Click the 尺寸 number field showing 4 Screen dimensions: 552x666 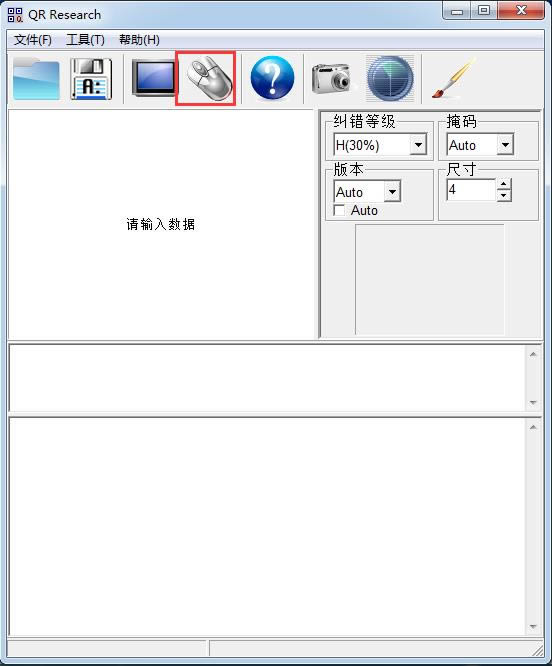pyautogui.click(x=471, y=189)
